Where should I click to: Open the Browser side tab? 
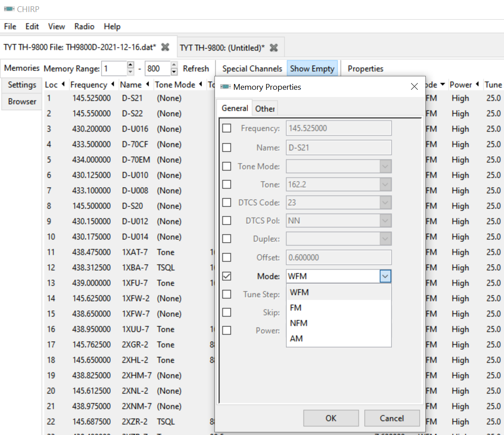[22, 101]
